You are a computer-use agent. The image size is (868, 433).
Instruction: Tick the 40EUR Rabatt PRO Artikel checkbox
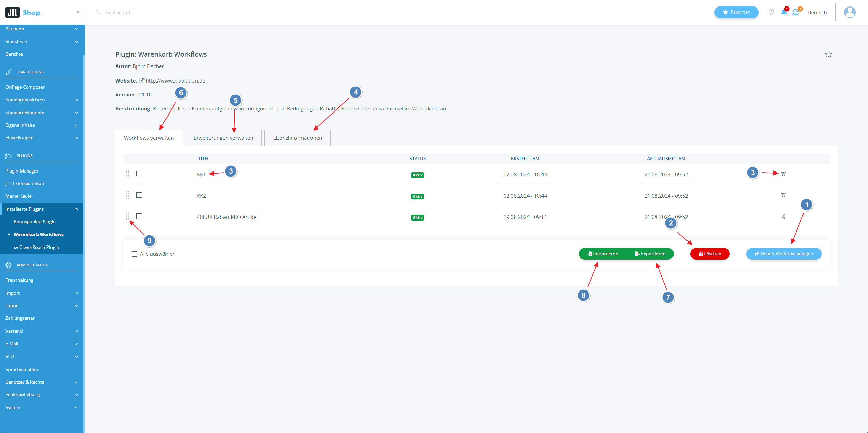point(139,216)
